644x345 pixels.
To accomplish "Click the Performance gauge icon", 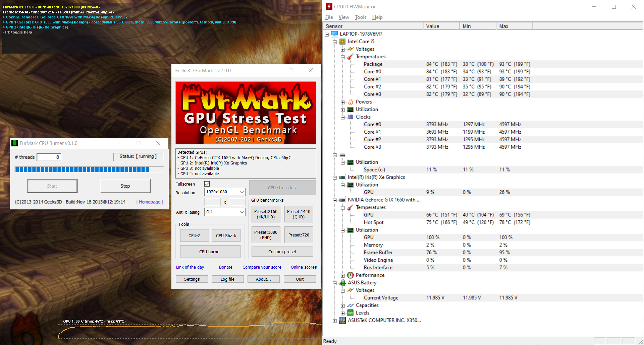I will click(351, 275).
